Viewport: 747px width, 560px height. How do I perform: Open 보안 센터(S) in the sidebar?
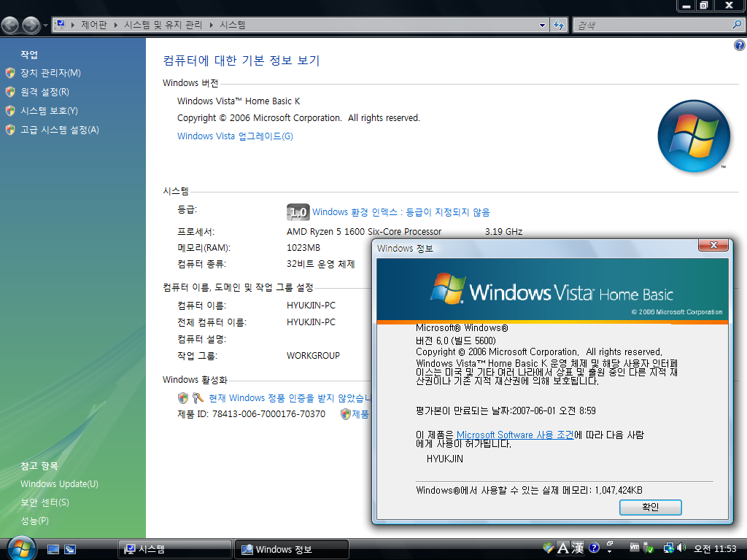pyautogui.click(x=44, y=502)
